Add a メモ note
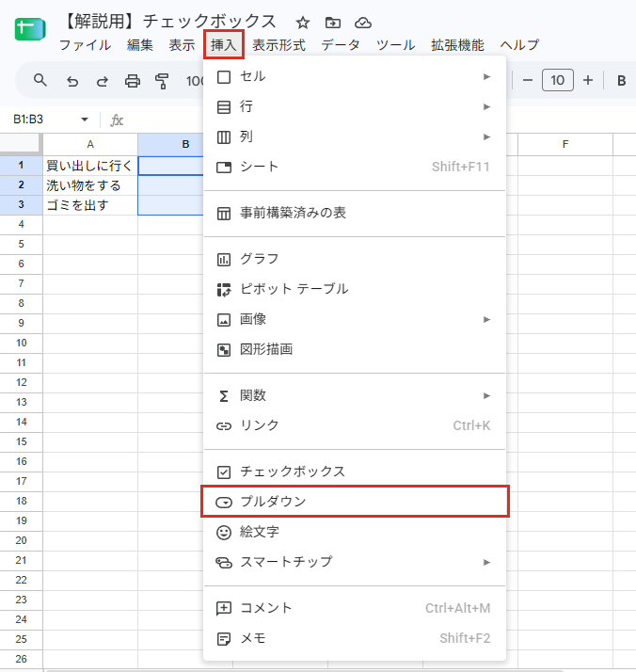 pos(354,638)
